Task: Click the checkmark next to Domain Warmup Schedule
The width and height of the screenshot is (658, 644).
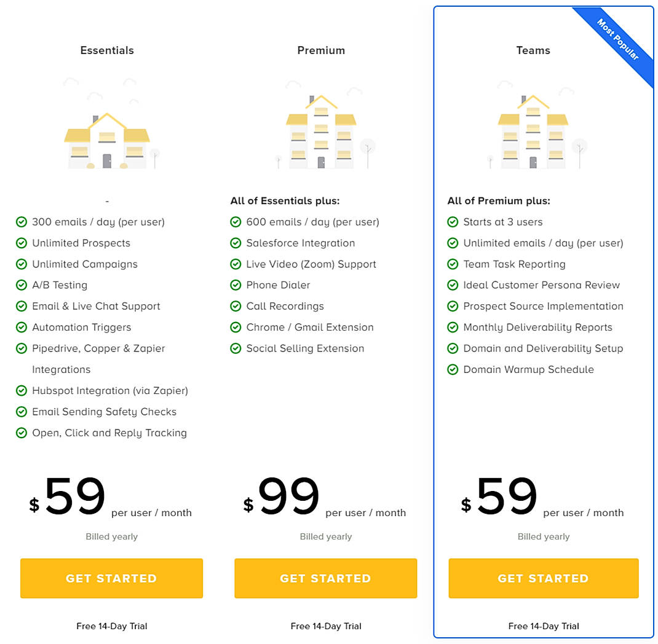Action: coord(453,369)
